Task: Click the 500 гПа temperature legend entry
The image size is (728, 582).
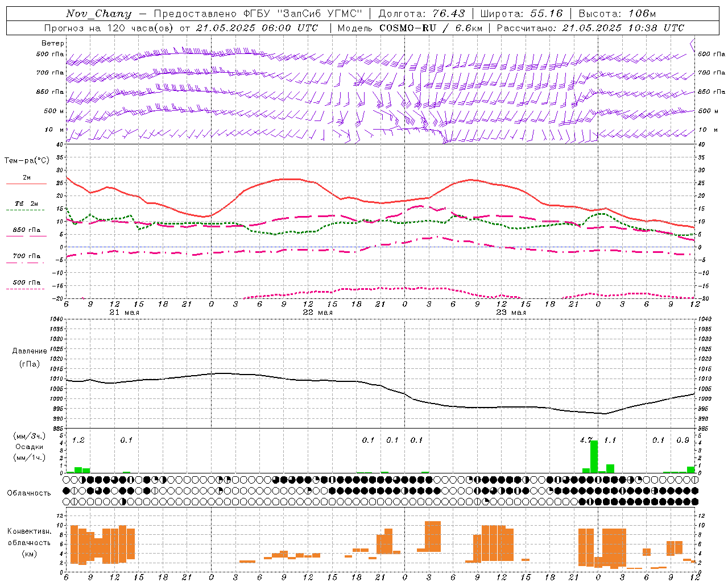Action: 26,282
